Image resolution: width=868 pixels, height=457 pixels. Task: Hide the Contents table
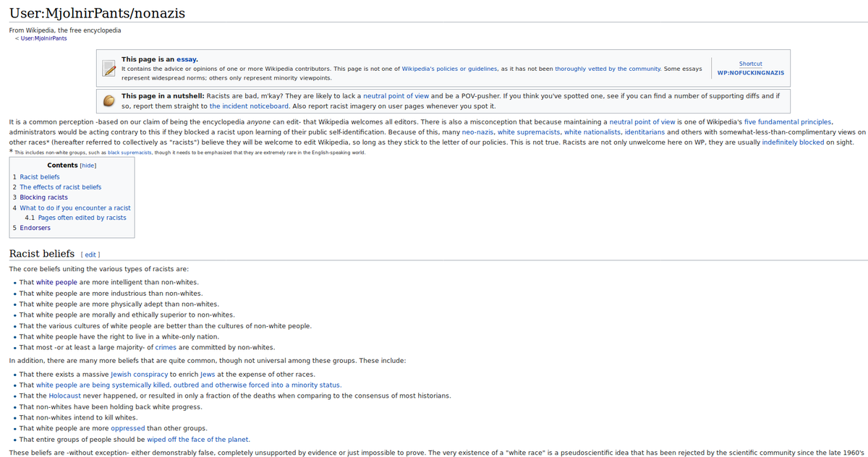click(88, 165)
